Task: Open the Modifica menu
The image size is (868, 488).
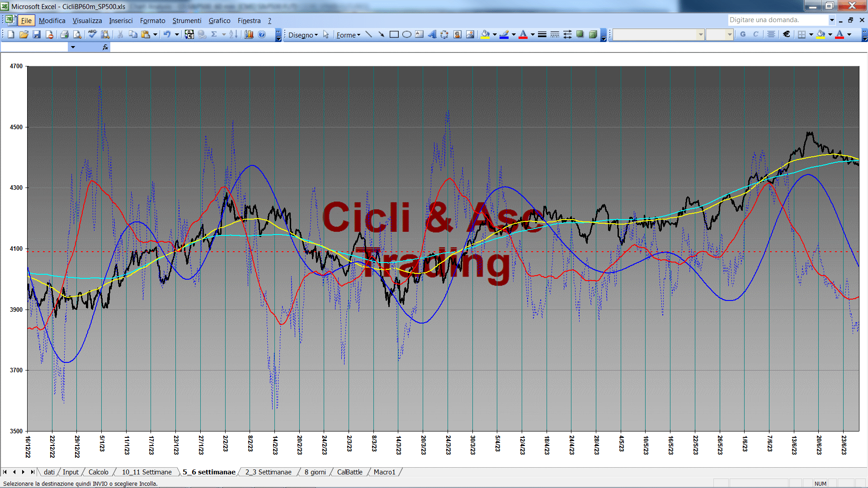Action: [52, 21]
